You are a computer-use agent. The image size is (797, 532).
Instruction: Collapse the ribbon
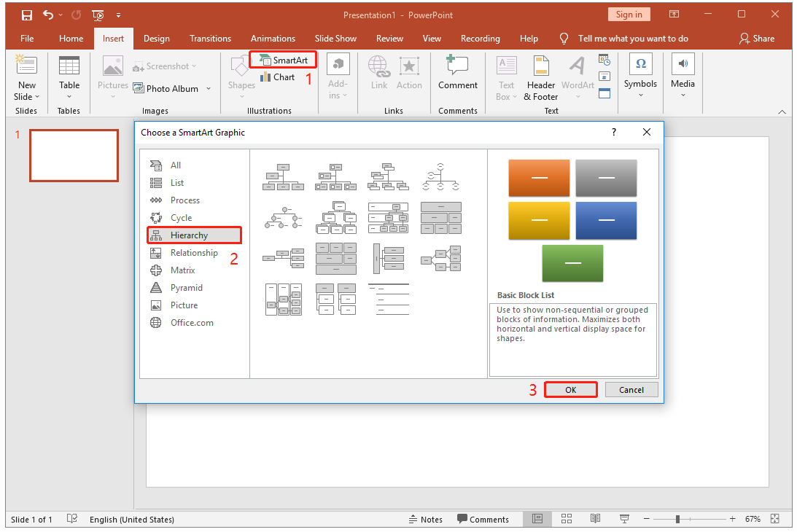[782, 112]
